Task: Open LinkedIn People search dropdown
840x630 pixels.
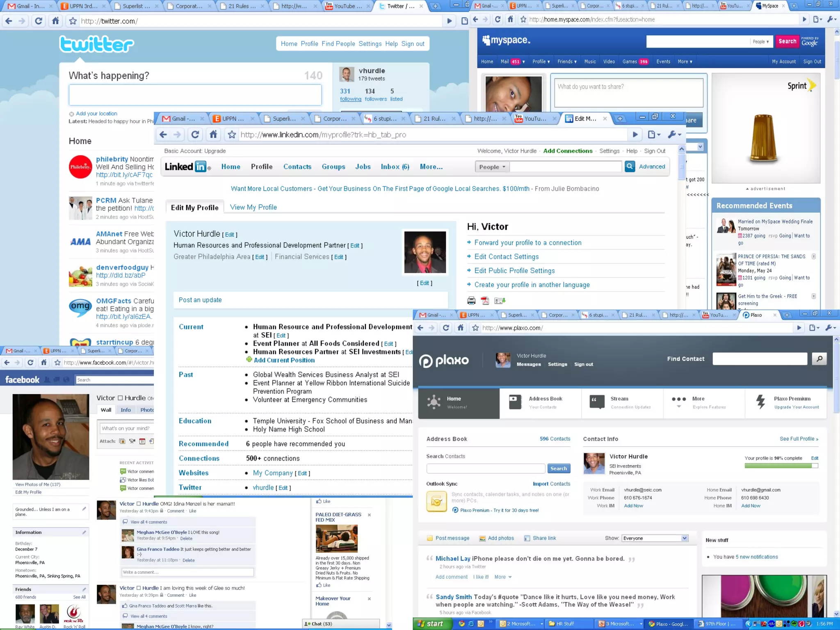Action: [492, 167]
